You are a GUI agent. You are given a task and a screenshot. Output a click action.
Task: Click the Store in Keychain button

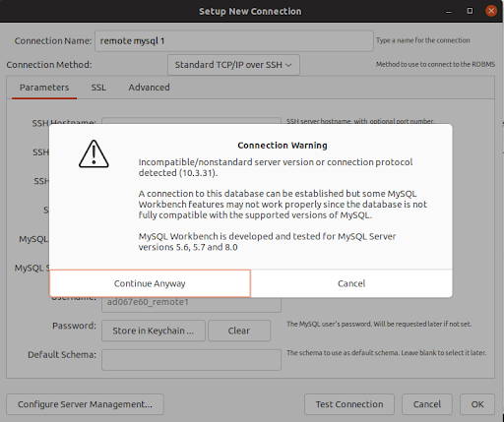point(154,331)
